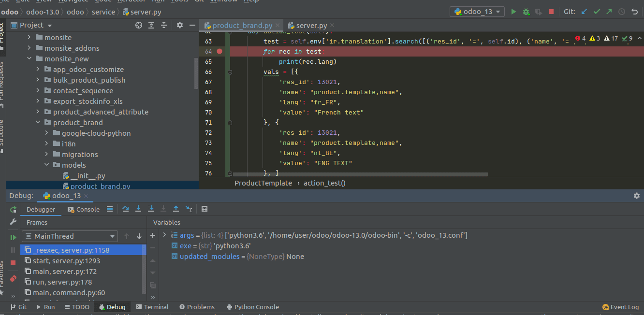
Task: Click action_test() breadcrumb
Action: point(324,183)
